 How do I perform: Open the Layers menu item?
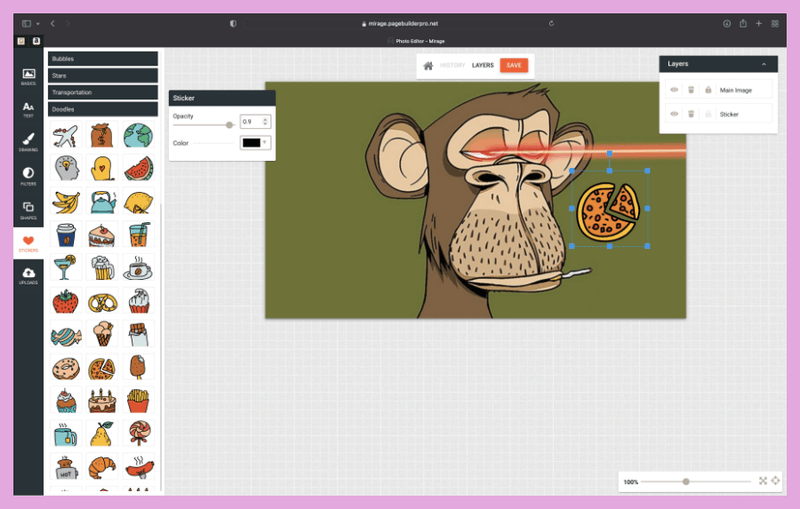coord(483,65)
